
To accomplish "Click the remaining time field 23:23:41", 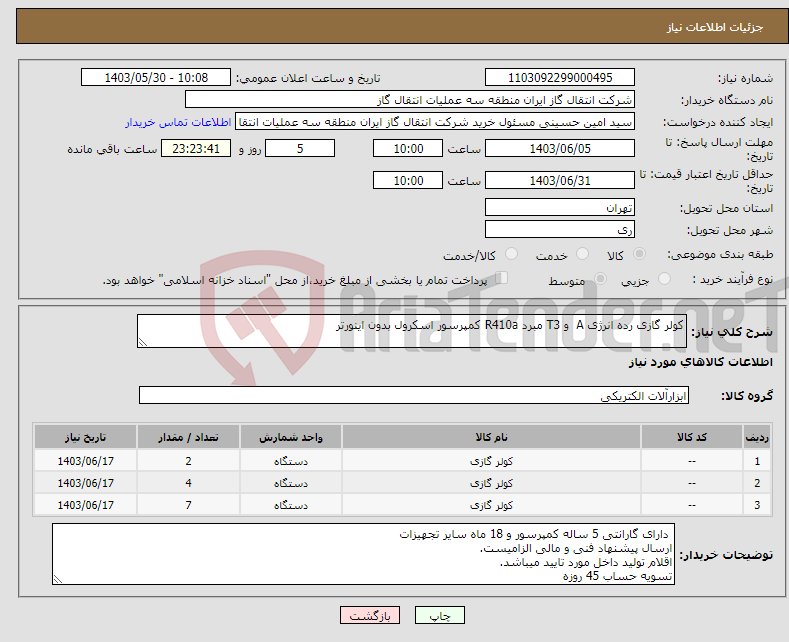I will tap(196, 148).
